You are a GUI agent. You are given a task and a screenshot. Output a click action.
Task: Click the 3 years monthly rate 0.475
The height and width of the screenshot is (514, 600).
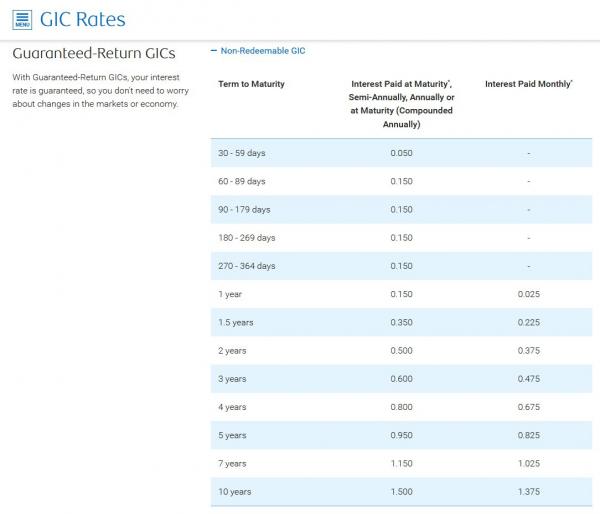point(528,379)
